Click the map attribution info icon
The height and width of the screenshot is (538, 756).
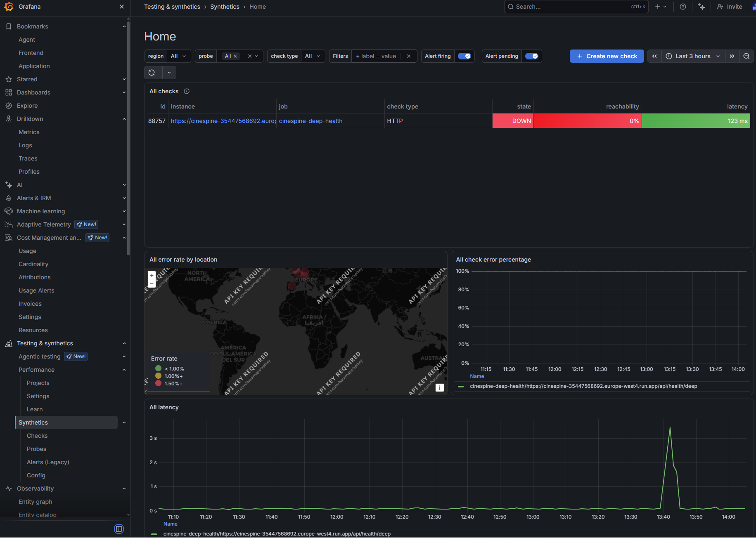[x=440, y=387]
